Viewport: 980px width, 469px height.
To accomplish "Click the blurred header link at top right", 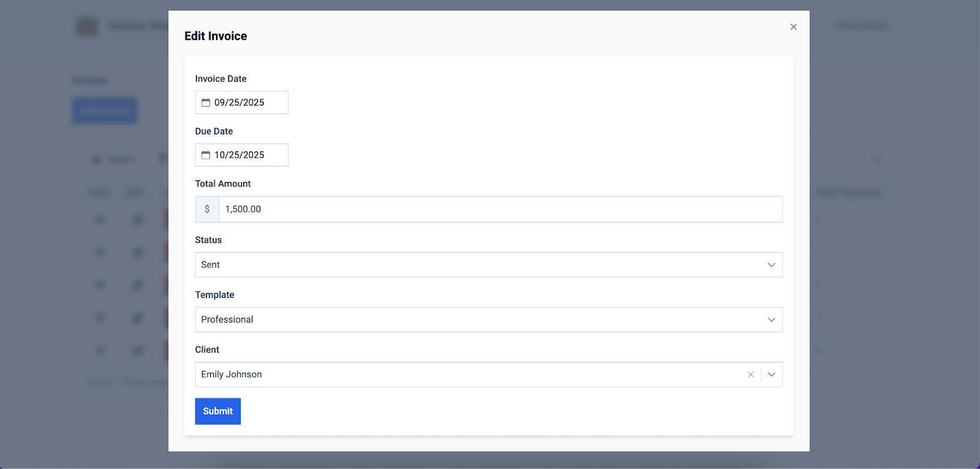I will 861,25.
